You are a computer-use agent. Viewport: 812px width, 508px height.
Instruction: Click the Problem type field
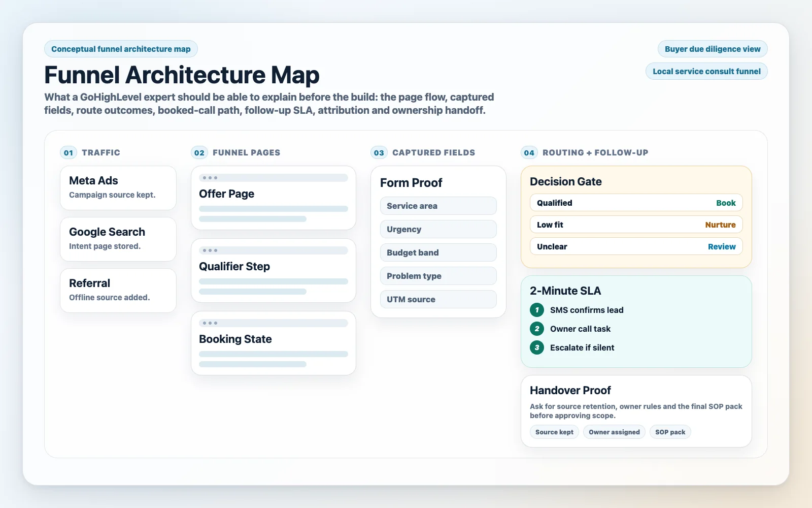click(438, 276)
